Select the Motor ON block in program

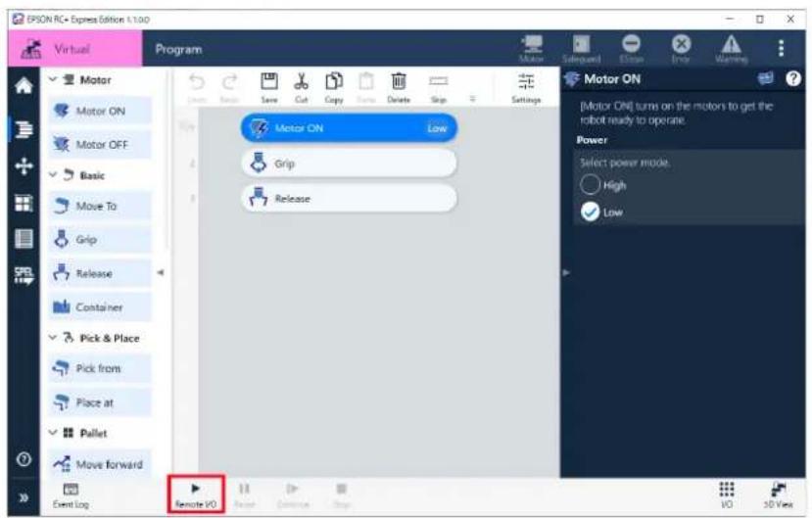point(349,128)
